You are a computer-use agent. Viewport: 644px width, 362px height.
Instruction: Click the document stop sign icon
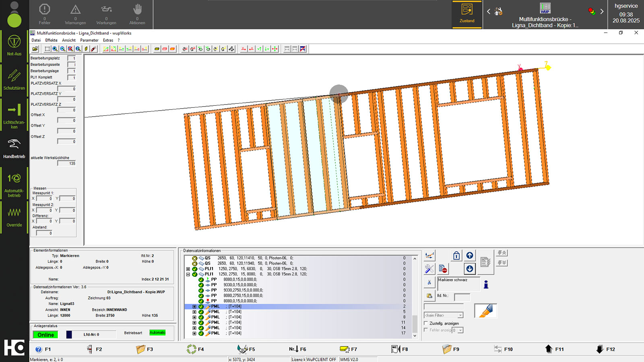443,269
